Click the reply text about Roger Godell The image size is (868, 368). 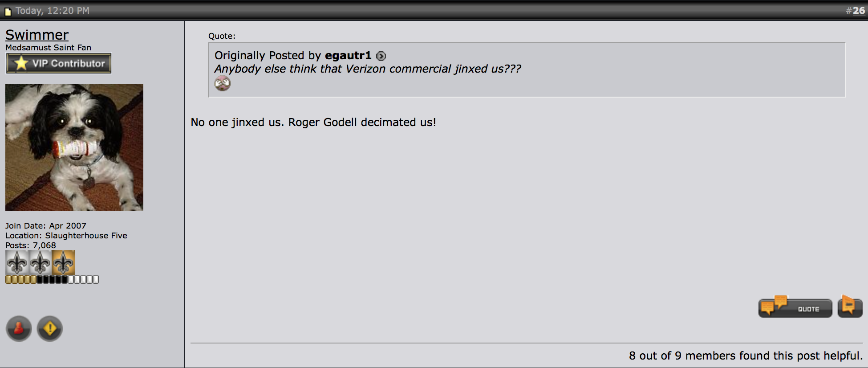[313, 123]
